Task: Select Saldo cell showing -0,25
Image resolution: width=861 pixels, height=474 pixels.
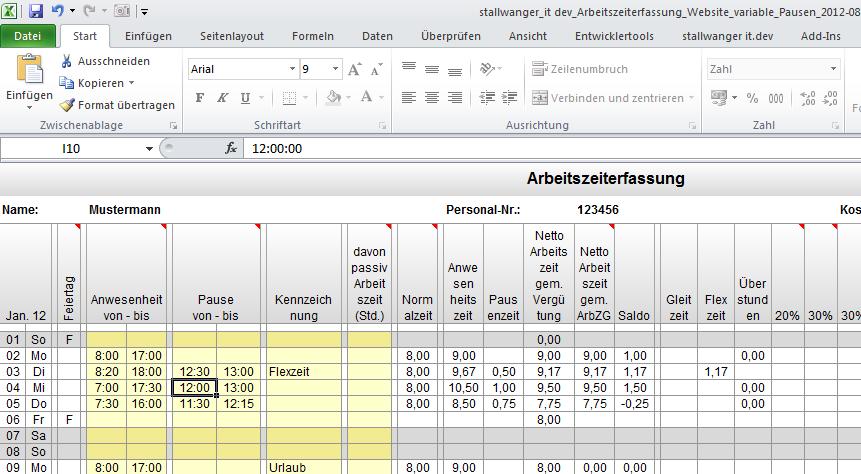Action: click(634, 404)
